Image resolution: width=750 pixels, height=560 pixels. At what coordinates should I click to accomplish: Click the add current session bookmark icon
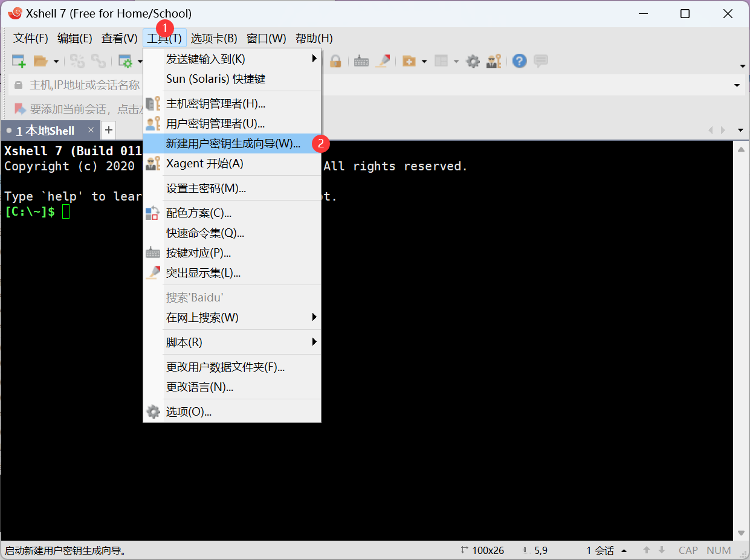(20, 109)
